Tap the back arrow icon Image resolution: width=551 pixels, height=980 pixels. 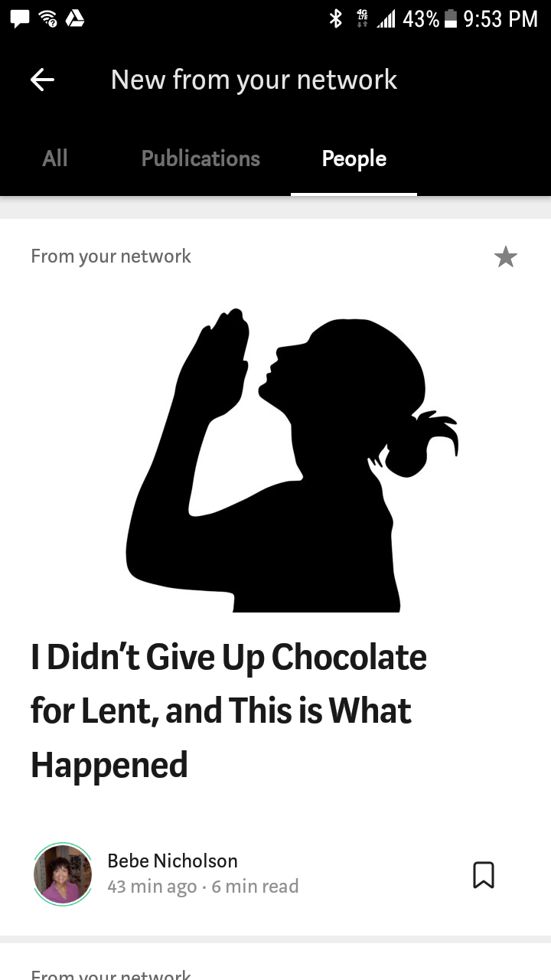(42, 80)
